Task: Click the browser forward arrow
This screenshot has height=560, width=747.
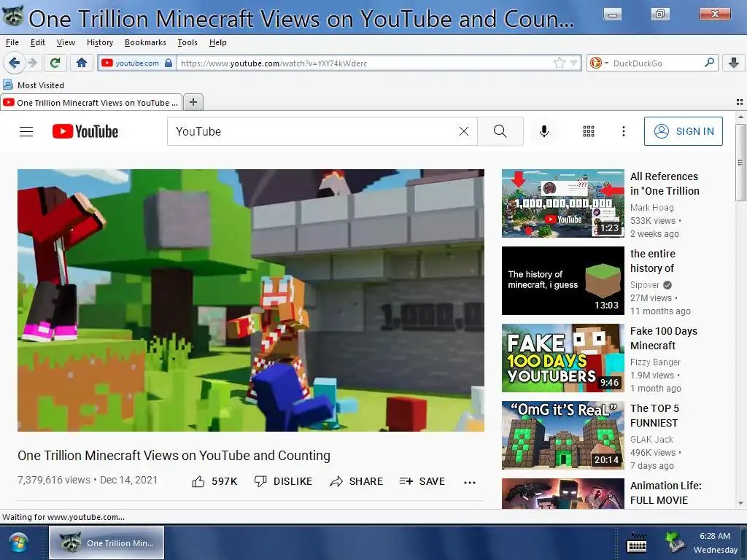Action: pyautogui.click(x=32, y=63)
